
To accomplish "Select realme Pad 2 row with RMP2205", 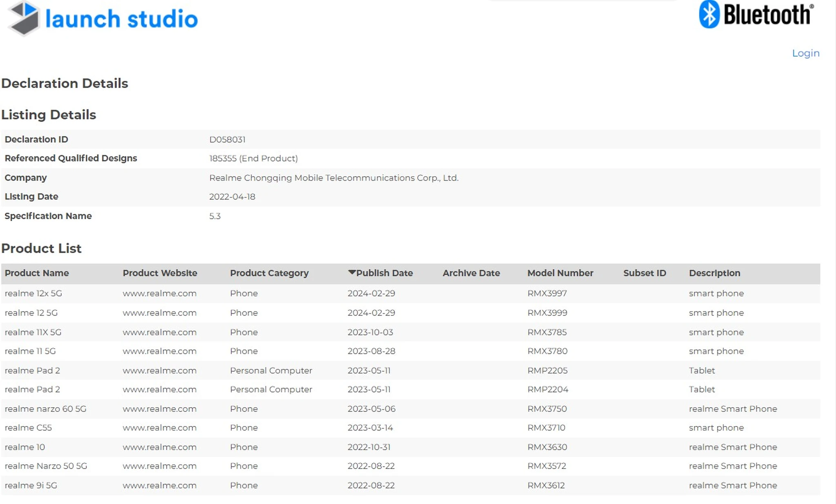I will pos(410,371).
